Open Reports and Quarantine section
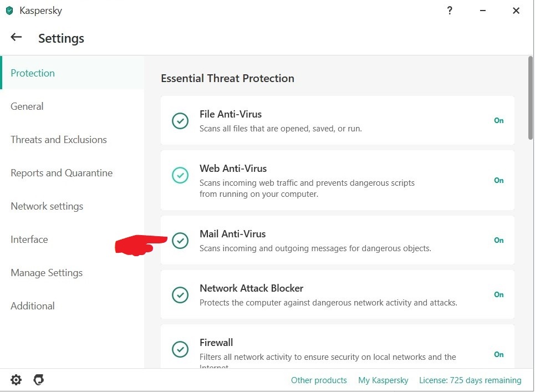Screen dimensions: 535x392 62,173
